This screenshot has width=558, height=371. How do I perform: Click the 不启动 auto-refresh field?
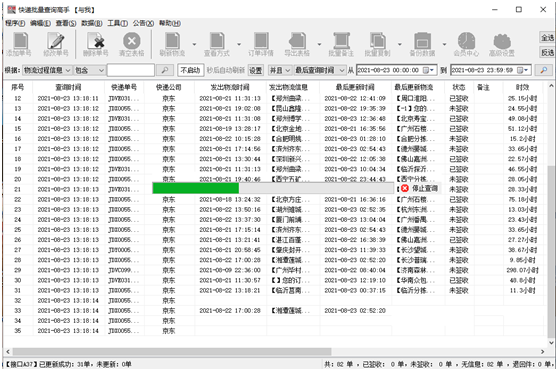[190, 70]
